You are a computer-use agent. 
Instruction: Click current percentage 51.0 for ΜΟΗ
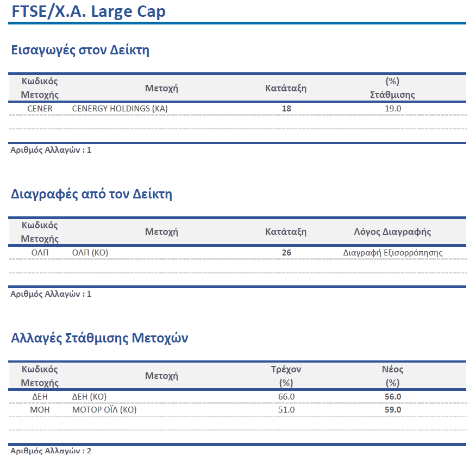click(x=286, y=410)
